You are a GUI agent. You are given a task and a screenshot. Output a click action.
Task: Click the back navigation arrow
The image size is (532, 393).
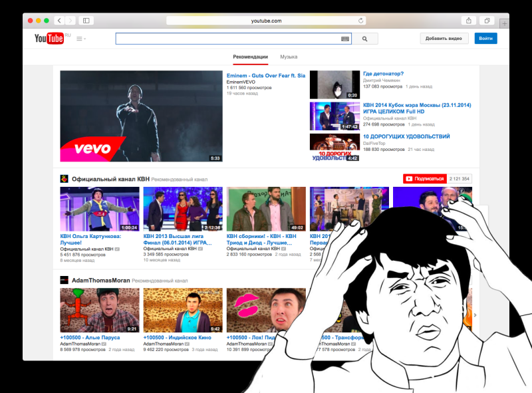[x=59, y=21]
